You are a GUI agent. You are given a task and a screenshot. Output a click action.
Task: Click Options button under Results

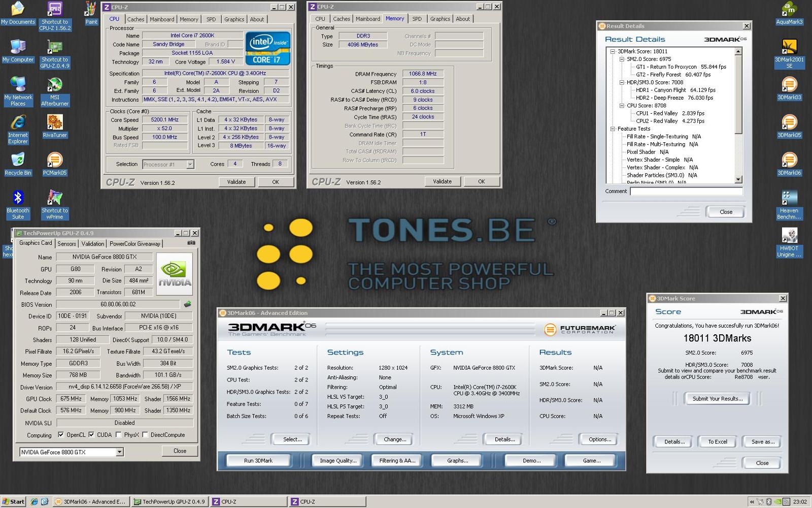600,439
